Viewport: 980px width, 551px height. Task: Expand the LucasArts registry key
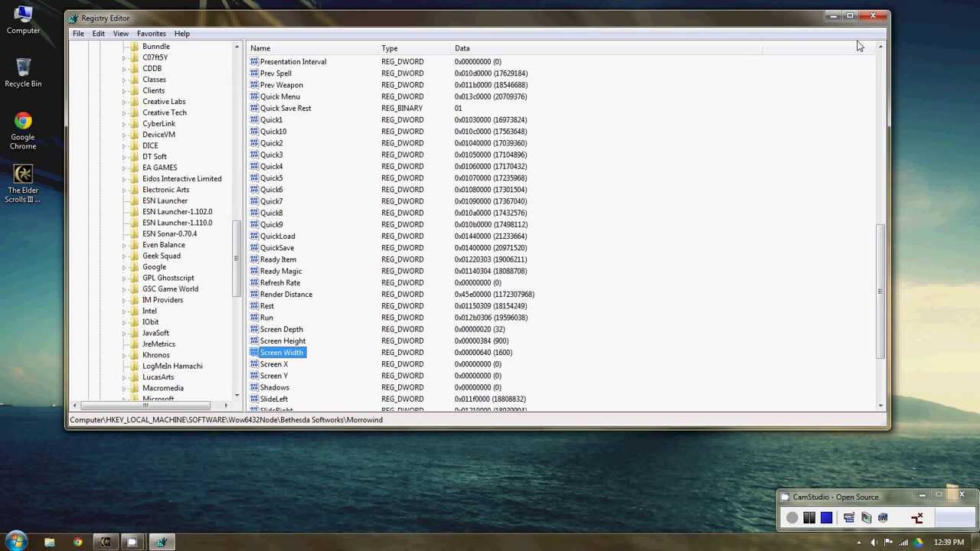124,377
